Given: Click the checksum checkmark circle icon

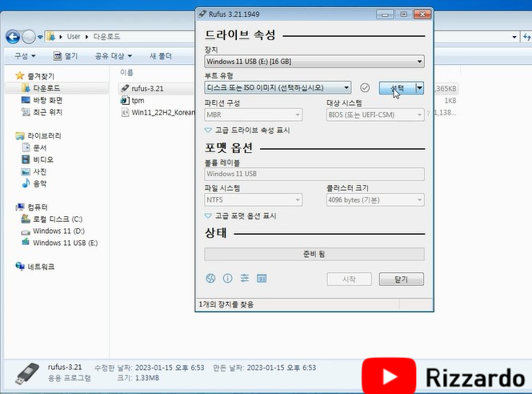Looking at the screenshot, I should tap(365, 87).
